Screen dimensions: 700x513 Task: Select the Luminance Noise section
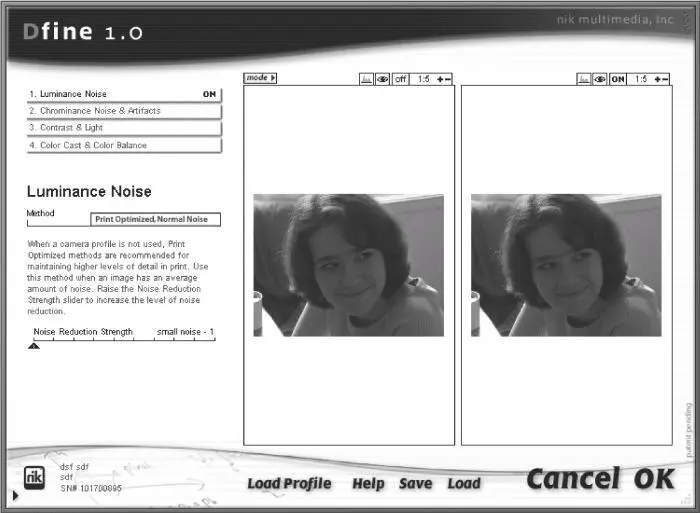[x=123, y=94]
